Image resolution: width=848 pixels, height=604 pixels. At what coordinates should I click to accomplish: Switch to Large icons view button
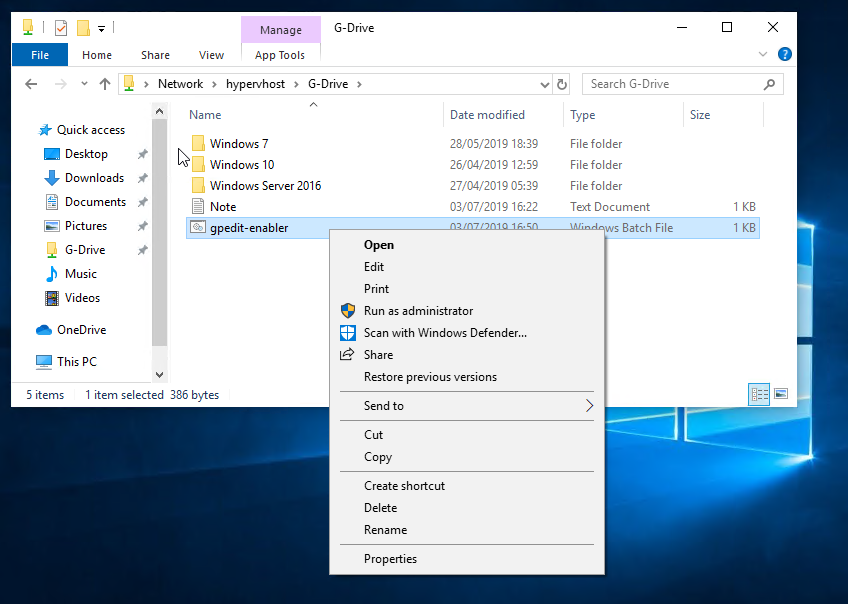[780, 394]
